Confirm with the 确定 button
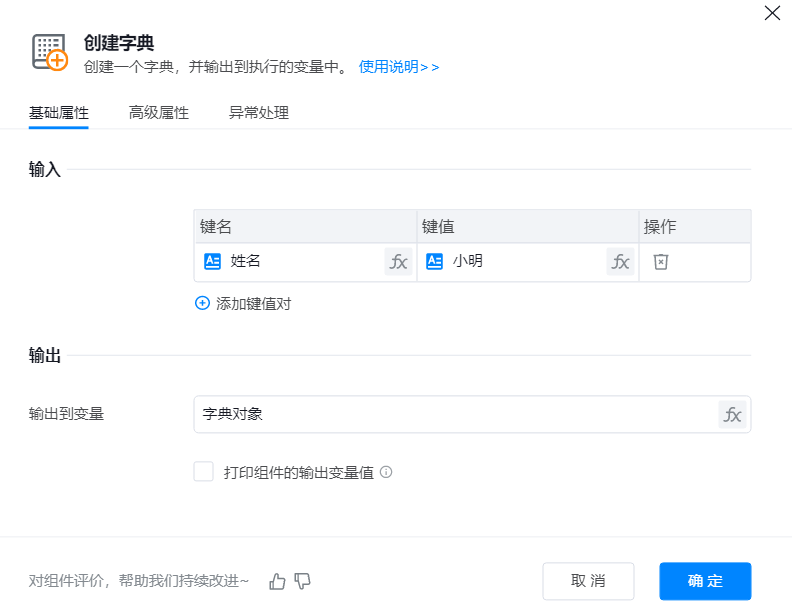792x609 pixels. [705, 581]
